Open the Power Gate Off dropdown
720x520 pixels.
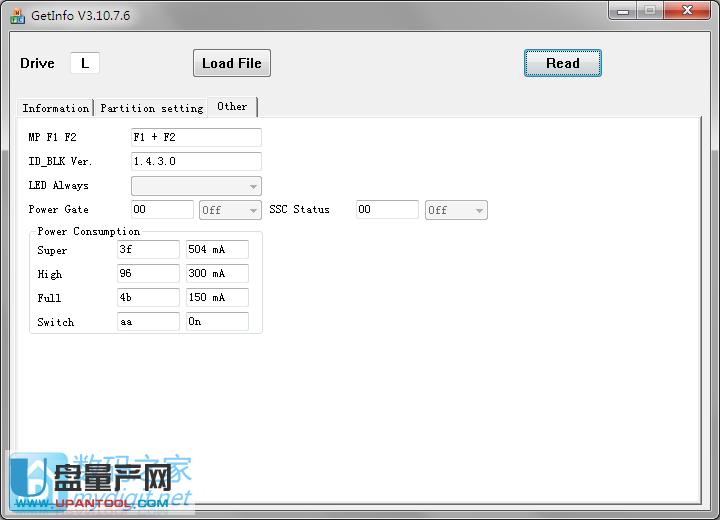point(230,210)
